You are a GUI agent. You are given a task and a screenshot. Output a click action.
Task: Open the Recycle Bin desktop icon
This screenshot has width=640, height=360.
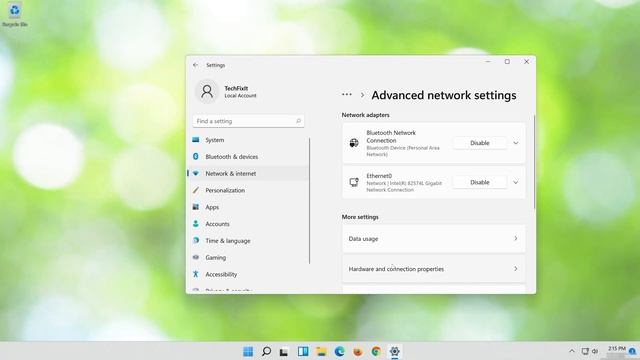coord(15,15)
